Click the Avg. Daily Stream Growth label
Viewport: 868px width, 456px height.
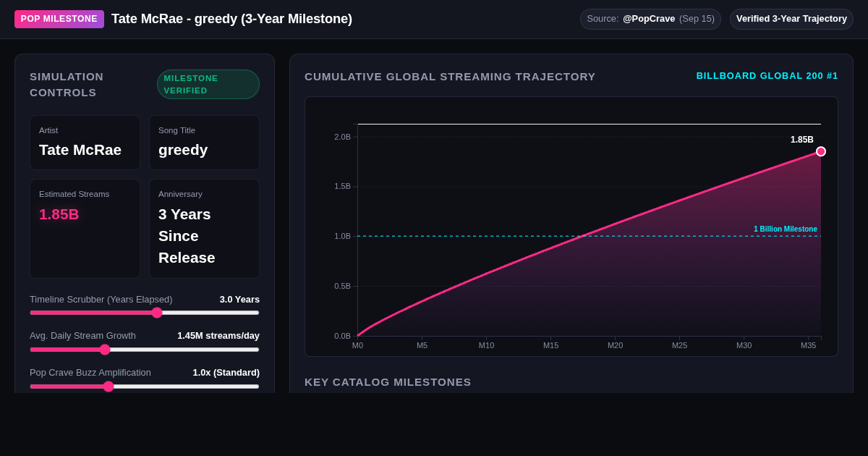coord(82,336)
